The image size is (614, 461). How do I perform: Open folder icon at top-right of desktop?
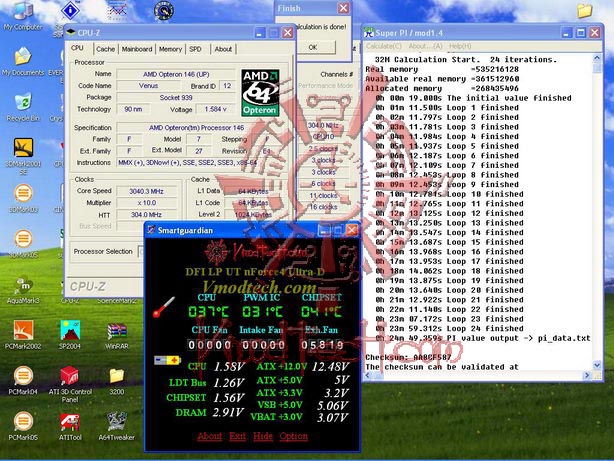tap(584, 11)
